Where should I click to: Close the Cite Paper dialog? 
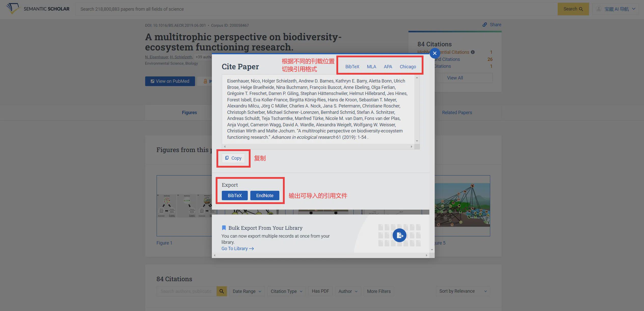pos(435,53)
